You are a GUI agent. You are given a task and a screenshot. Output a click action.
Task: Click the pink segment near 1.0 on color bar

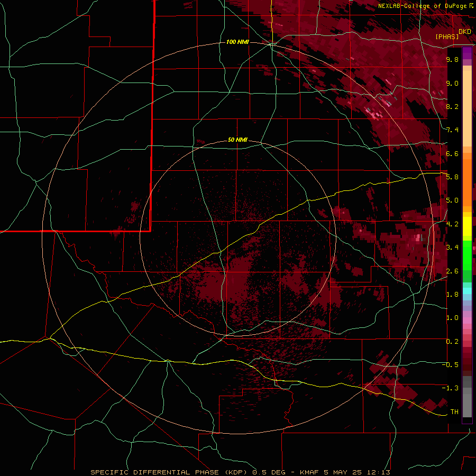coord(467,321)
